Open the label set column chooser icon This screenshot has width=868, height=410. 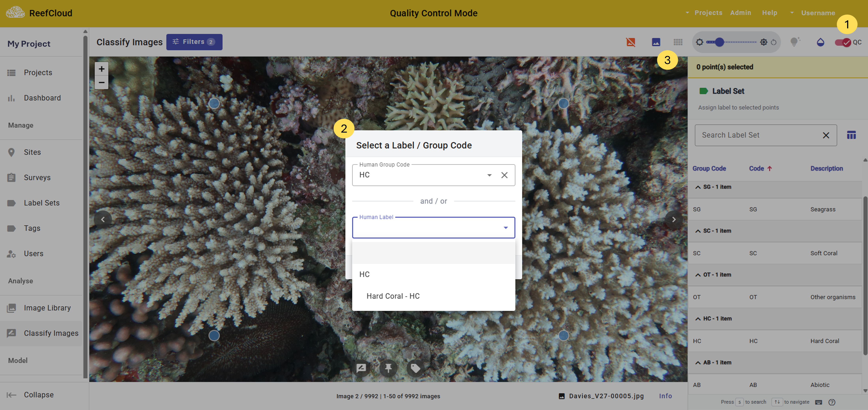851,135
